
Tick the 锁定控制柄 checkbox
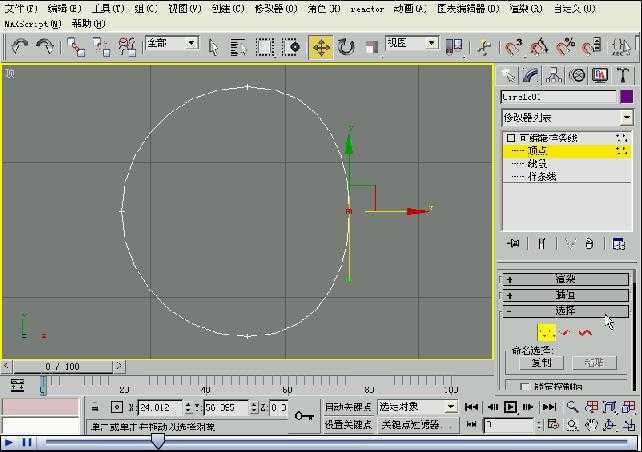coord(524,386)
